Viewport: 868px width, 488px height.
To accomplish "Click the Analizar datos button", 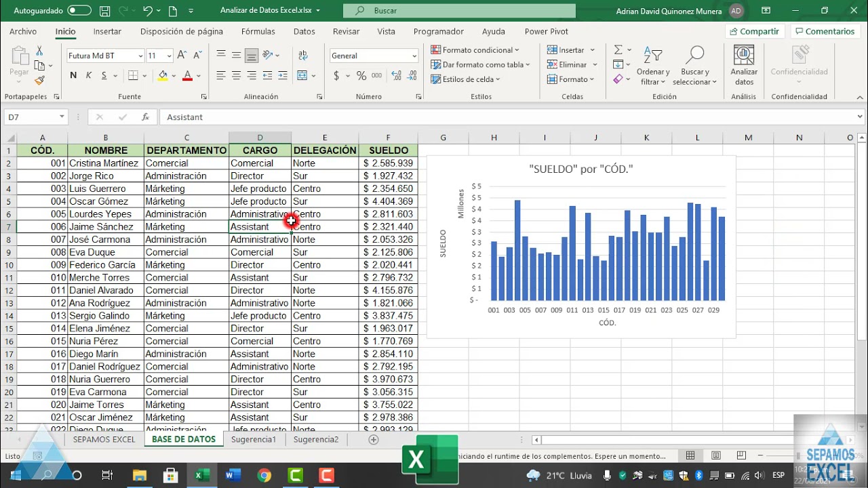I will click(x=744, y=66).
